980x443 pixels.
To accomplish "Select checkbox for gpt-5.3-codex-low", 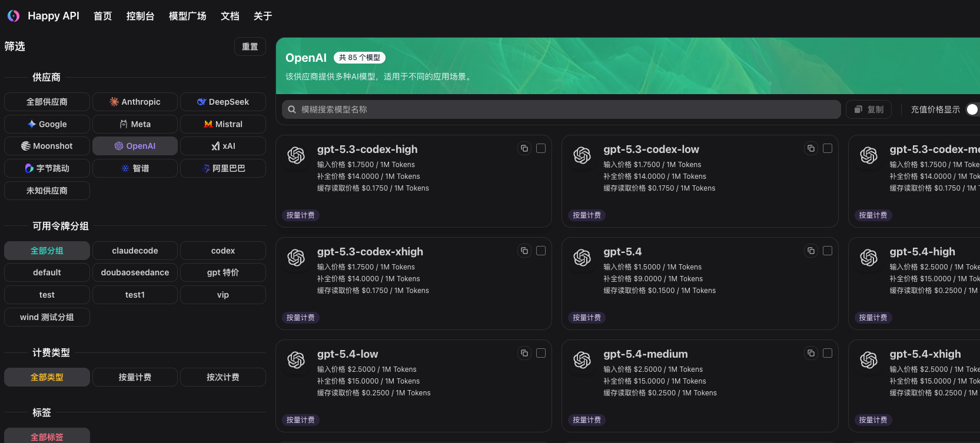I will (828, 148).
